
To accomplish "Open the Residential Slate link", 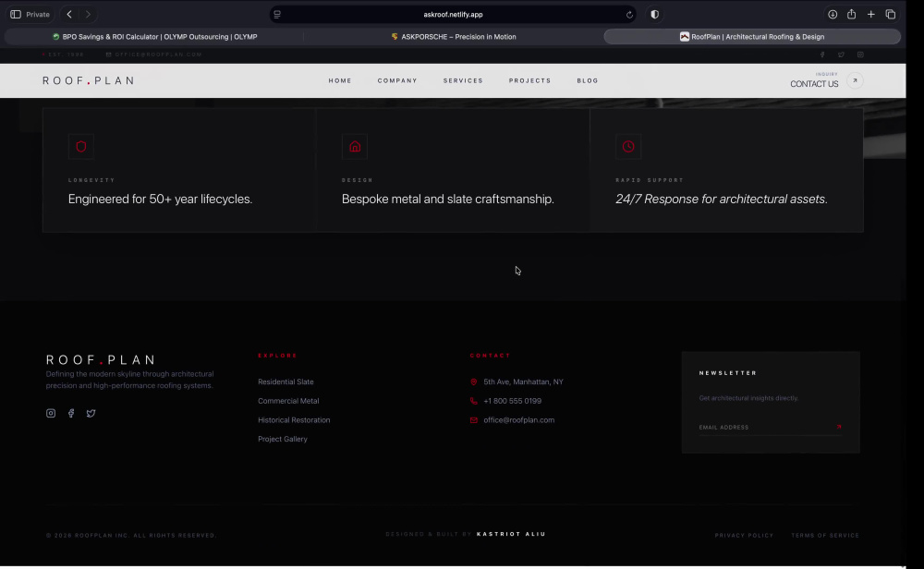I will pos(286,381).
